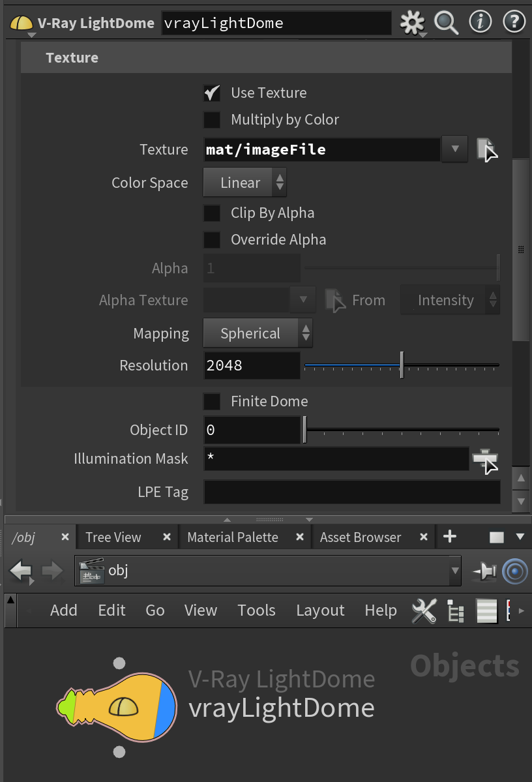
Task: Switch to the Material Palette tab
Action: click(233, 537)
